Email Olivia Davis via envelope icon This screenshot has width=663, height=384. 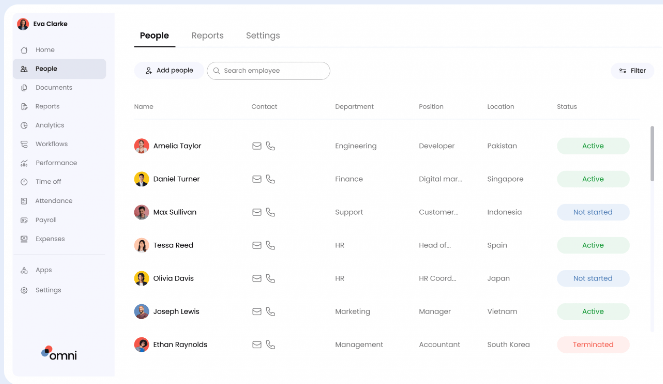coord(257,278)
